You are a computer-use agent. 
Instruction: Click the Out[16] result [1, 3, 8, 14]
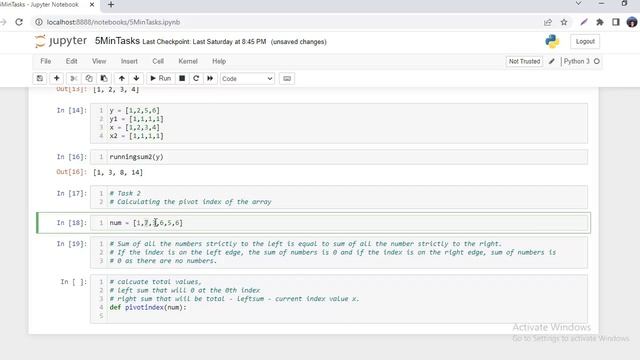(118, 172)
